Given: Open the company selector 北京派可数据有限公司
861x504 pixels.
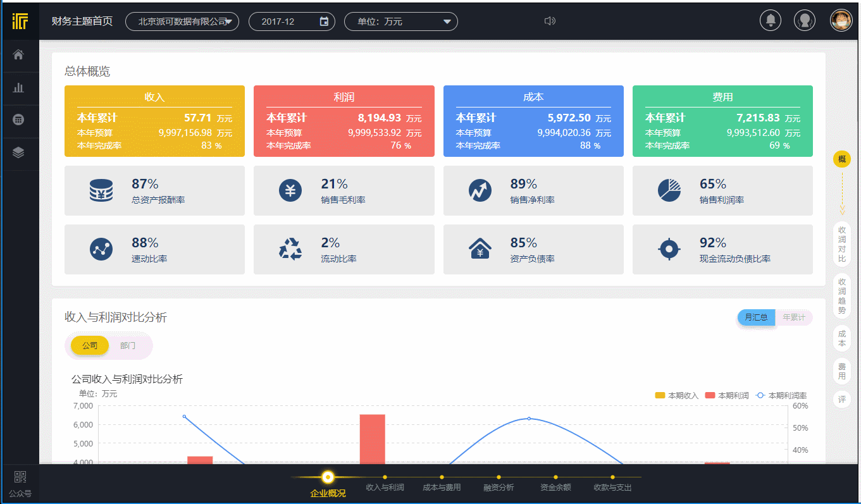Looking at the screenshot, I should [x=182, y=21].
